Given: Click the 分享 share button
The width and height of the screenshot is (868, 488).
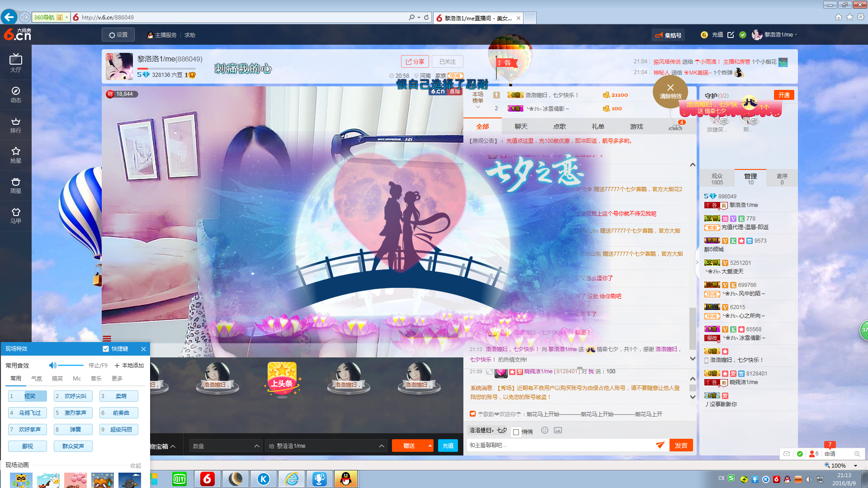Looking at the screenshot, I should tap(415, 61).
